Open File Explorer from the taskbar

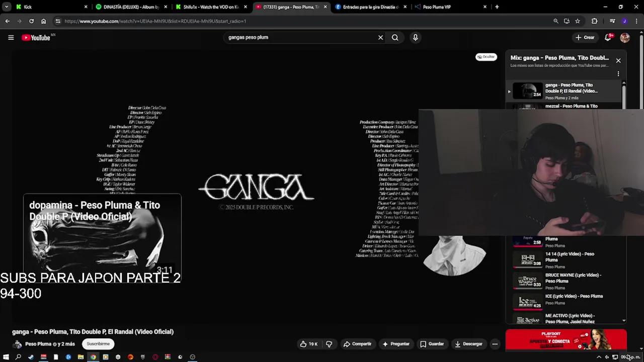(x=80, y=357)
